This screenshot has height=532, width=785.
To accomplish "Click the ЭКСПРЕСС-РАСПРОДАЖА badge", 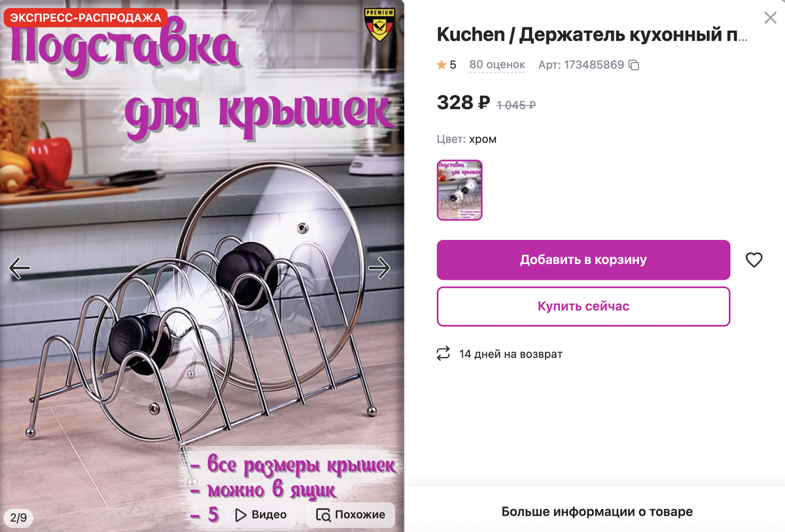I will 86,18.
